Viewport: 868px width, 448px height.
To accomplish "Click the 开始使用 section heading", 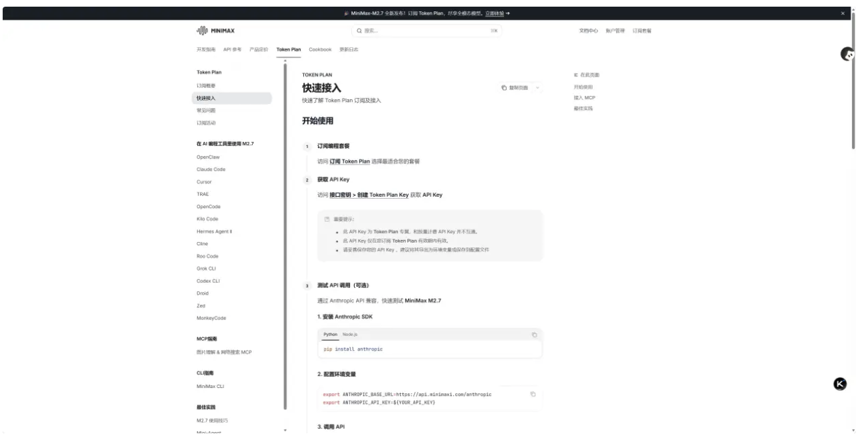I will coord(317,121).
